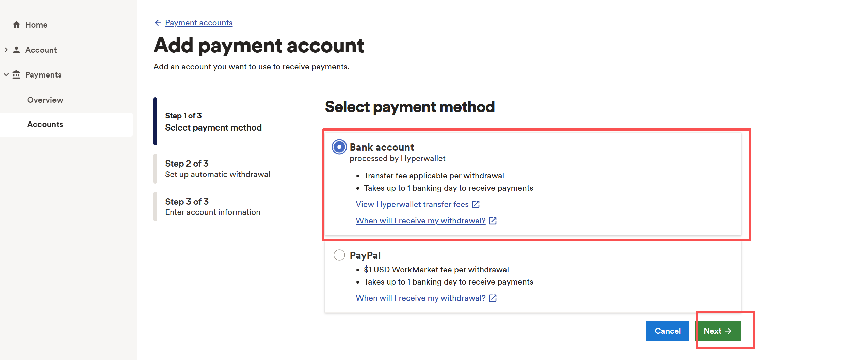Viewport: 868px width, 360px height.
Task: Click Step 3 of 3 account information
Action: click(x=212, y=207)
